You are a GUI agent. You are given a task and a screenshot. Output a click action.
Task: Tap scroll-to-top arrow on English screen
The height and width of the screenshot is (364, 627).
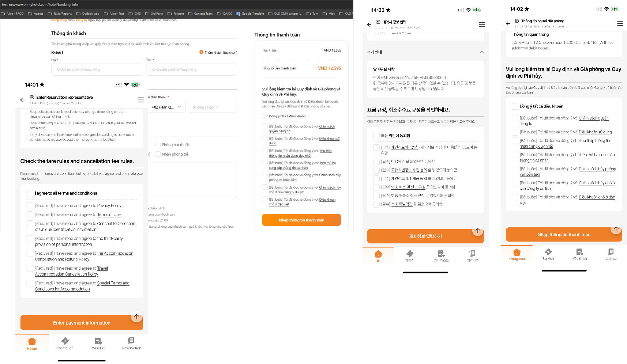[136, 316]
